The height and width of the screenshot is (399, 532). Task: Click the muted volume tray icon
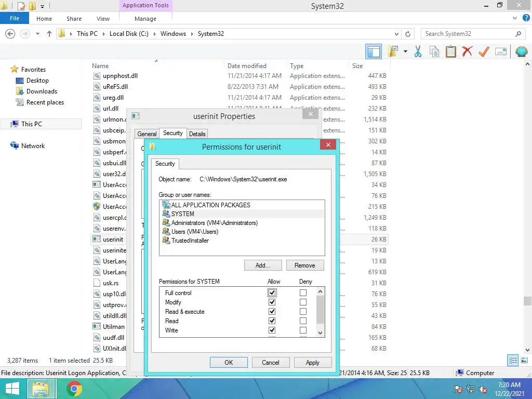483,389
